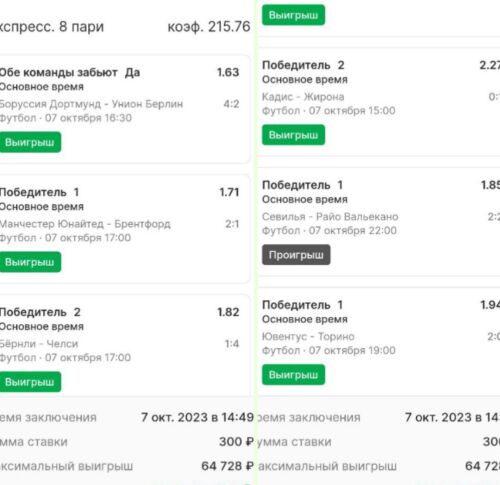Select the 1.71 odds for Победитель 1

(x=229, y=192)
